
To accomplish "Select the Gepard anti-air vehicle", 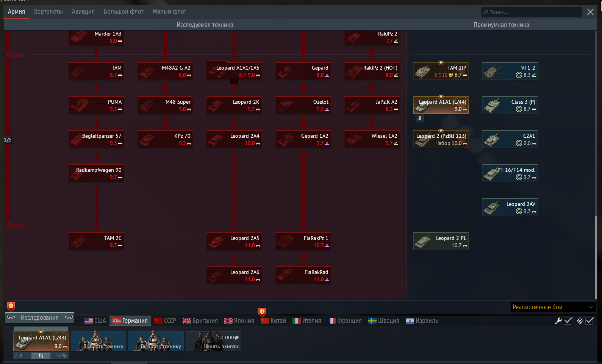I will 303,71.
